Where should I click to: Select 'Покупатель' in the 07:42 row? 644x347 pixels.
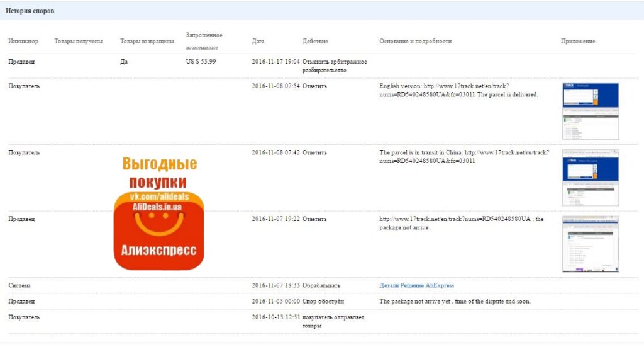coord(24,152)
